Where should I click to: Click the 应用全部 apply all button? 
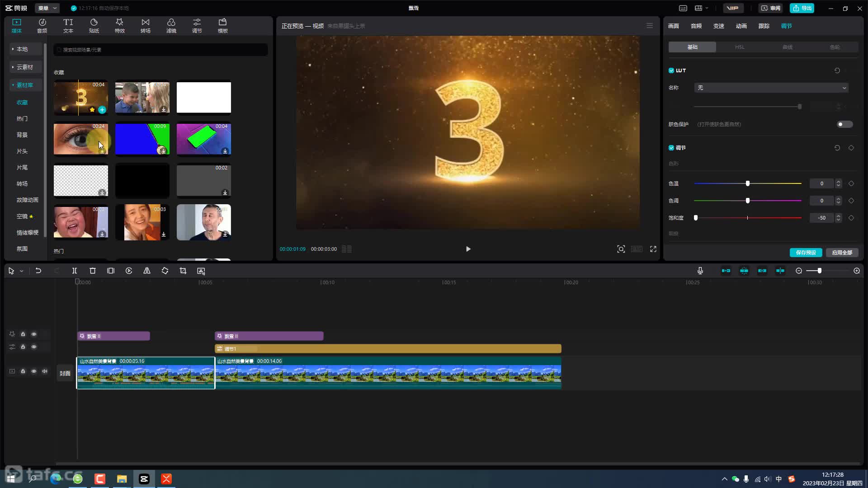[x=842, y=253]
